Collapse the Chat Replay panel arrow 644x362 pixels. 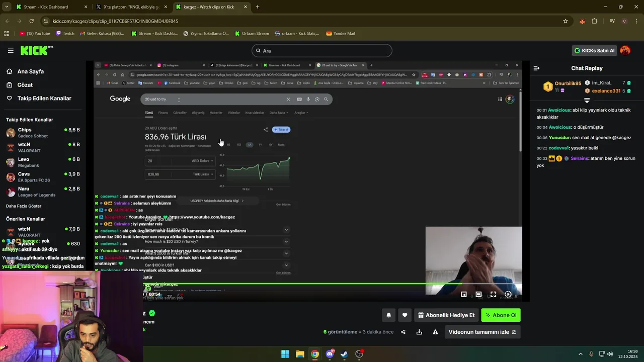click(x=536, y=68)
